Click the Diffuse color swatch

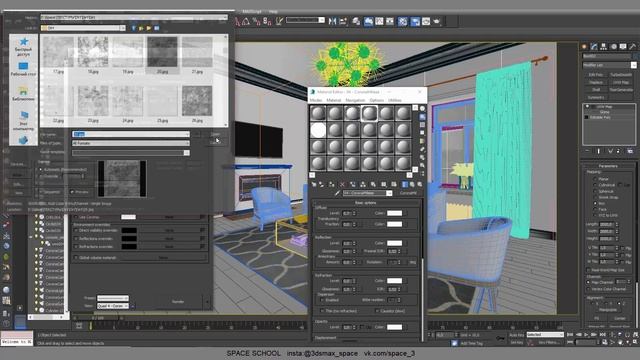click(x=394, y=213)
